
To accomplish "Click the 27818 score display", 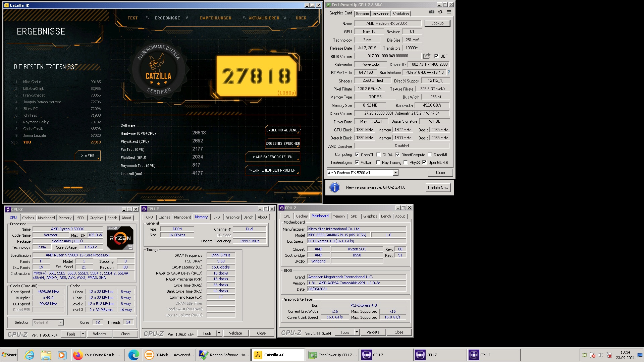I will (257, 76).
